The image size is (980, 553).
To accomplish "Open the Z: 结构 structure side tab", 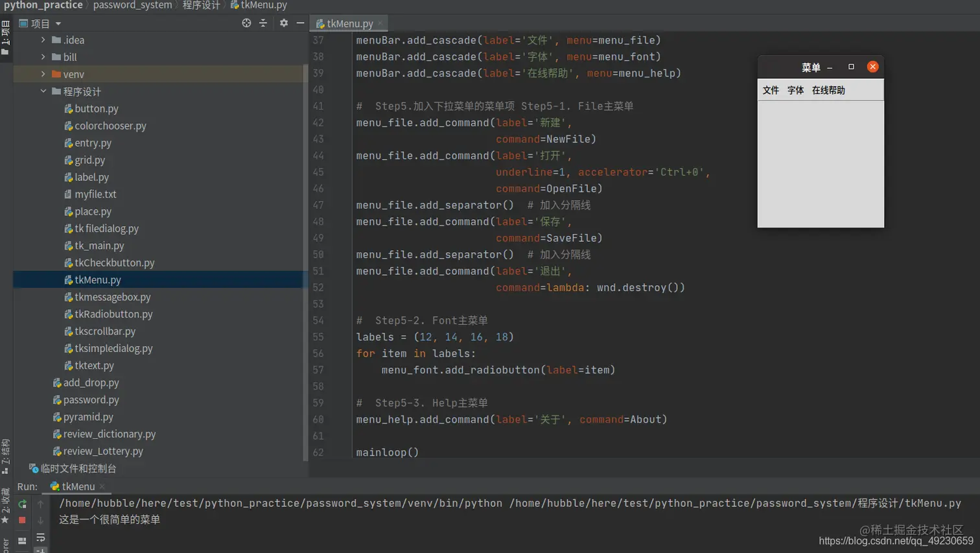I will [5, 456].
